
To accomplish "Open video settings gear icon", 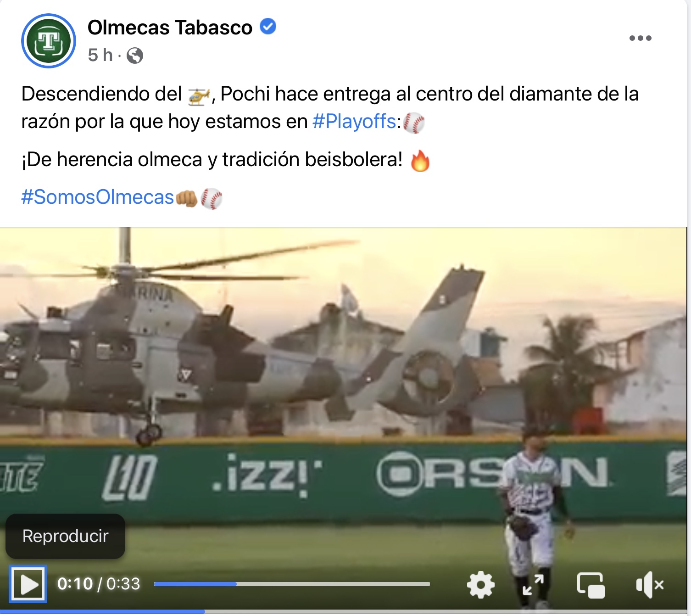I will 480,585.
